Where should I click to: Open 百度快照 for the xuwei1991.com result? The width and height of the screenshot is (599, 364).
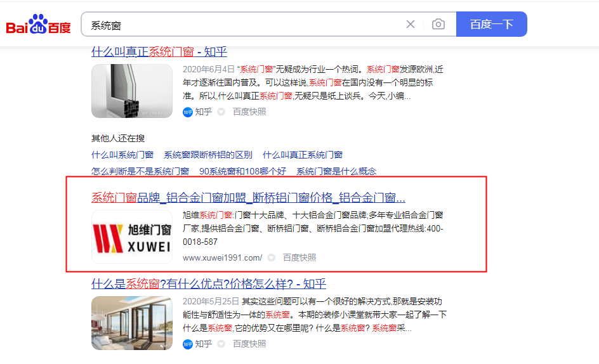point(299,257)
